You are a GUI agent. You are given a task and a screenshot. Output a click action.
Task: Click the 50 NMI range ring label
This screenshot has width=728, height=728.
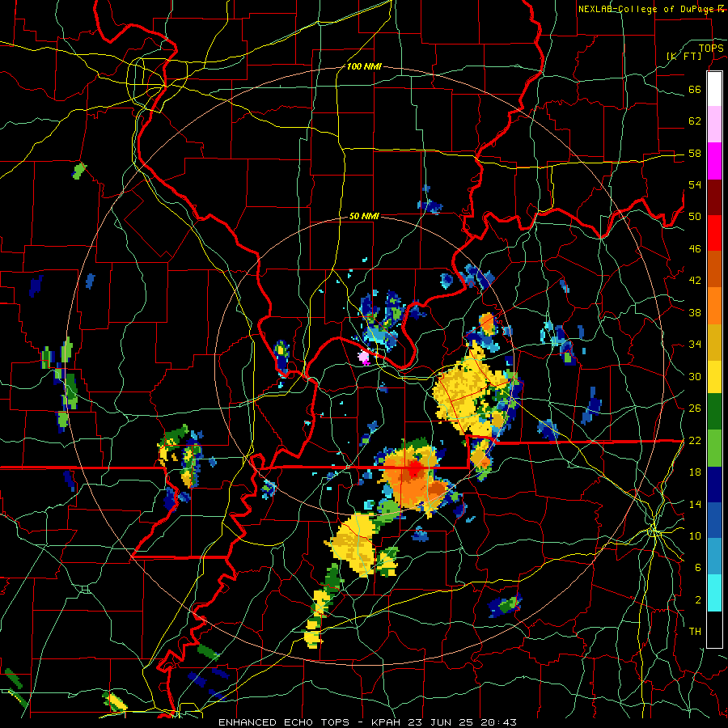[365, 216]
